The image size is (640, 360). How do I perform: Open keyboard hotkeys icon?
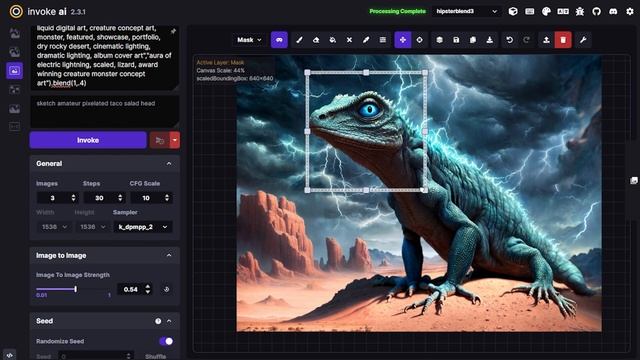[530, 11]
